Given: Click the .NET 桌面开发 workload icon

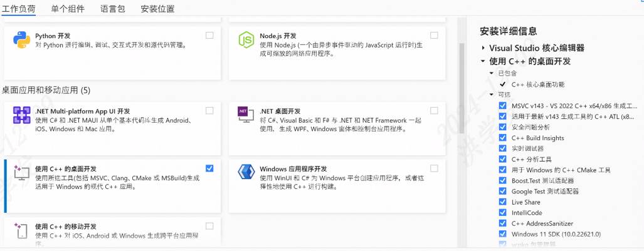Looking at the screenshot, I should point(246,116).
